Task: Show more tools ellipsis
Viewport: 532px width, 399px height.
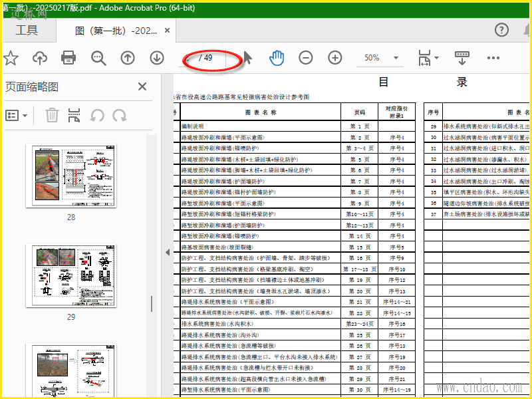Action: click(x=493, y=58)
